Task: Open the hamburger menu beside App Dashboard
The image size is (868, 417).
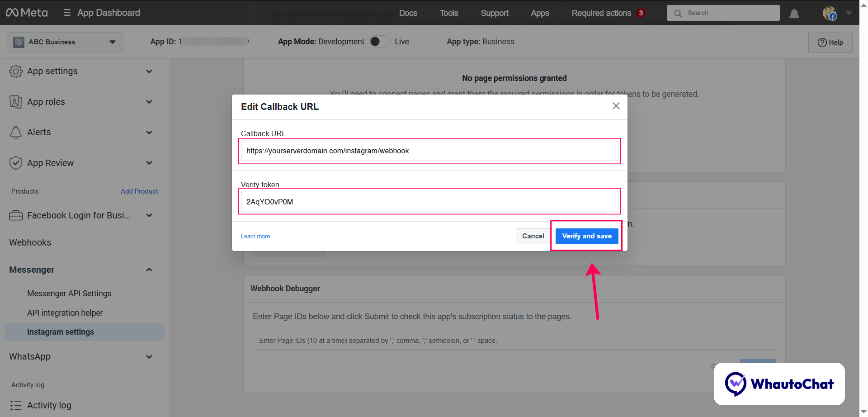Action: pyautogui.click(x=67, y=13)
